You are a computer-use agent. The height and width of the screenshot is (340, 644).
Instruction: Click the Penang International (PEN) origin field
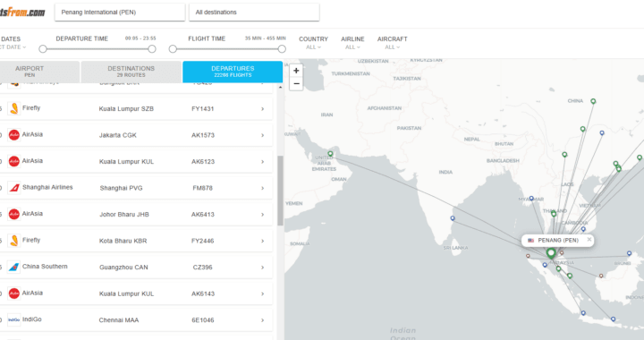(120, 13)
